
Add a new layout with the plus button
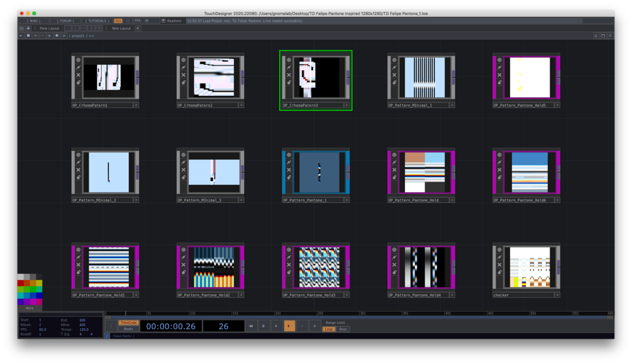click(x=138, y=28)
